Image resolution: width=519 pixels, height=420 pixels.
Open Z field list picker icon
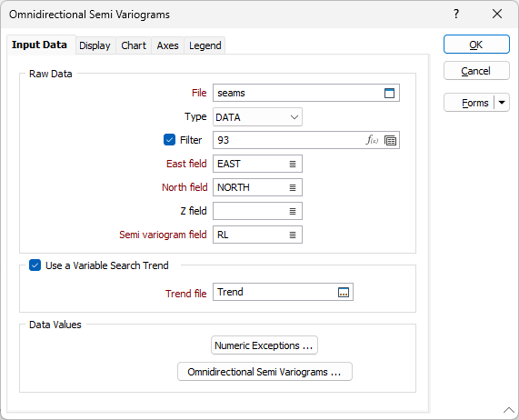[x=293, y=211]
